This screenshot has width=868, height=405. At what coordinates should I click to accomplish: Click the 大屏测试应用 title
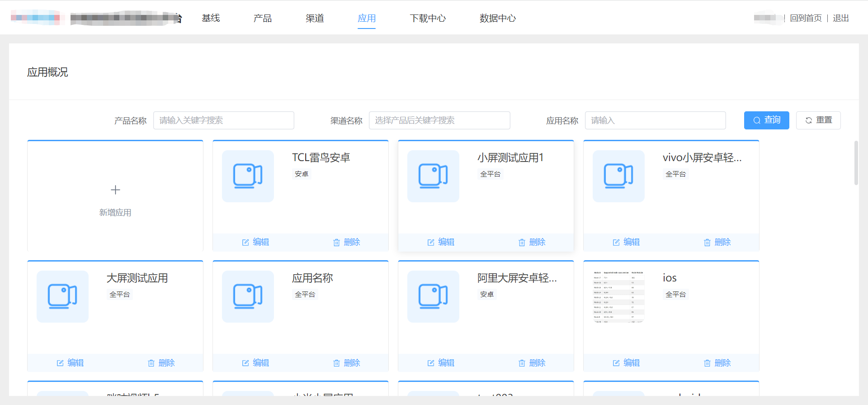(137, 278)
